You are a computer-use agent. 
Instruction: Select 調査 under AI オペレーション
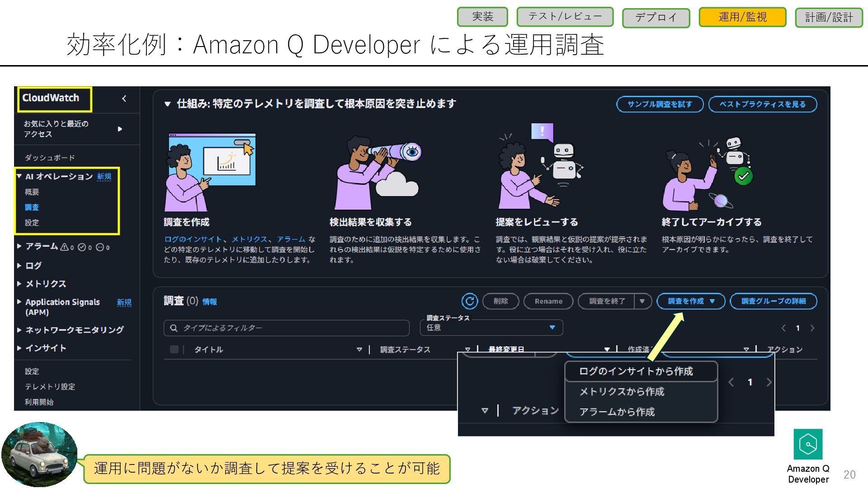(32, 207)
